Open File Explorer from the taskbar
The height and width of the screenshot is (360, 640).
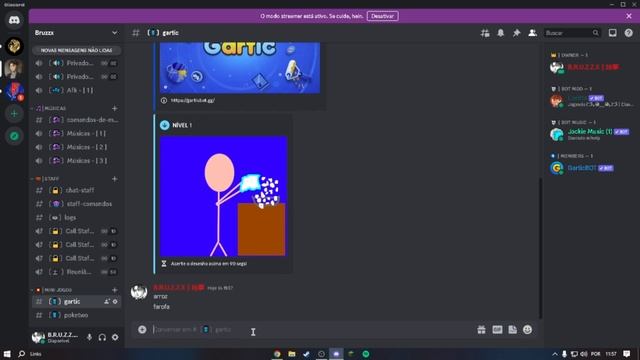[x=292, y=354]
